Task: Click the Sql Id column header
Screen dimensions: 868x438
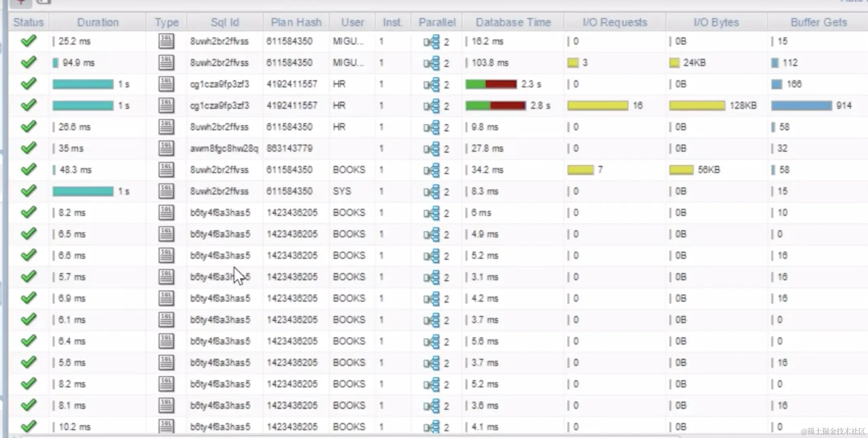Action: point(224,22)
